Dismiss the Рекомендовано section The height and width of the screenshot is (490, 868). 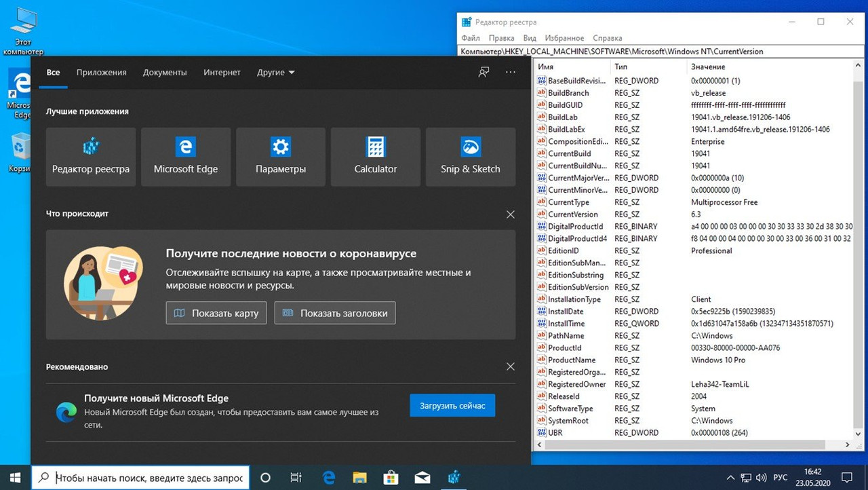pyautogui.click(x=511, y=366)
